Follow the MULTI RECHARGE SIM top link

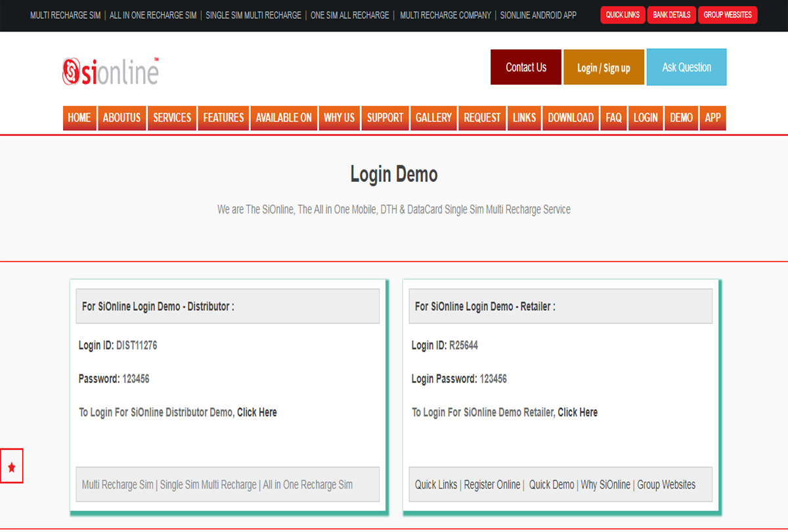pos(66,15)
